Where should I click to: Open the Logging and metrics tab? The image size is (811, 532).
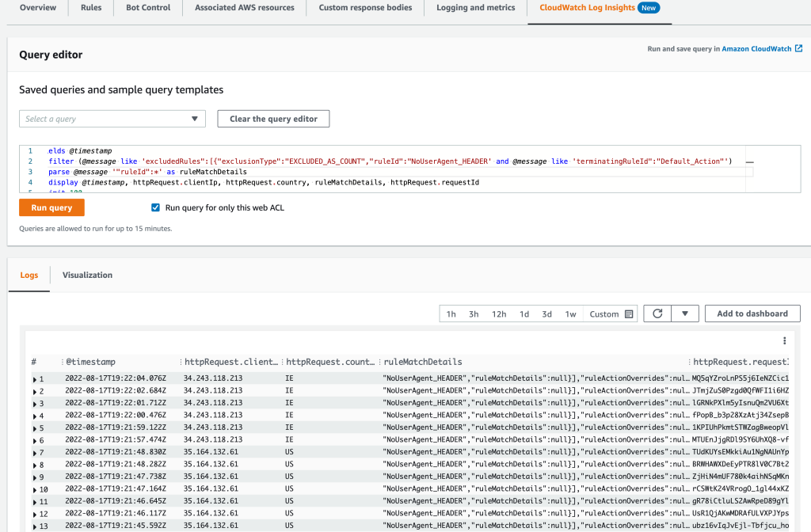tap(475, 8)
